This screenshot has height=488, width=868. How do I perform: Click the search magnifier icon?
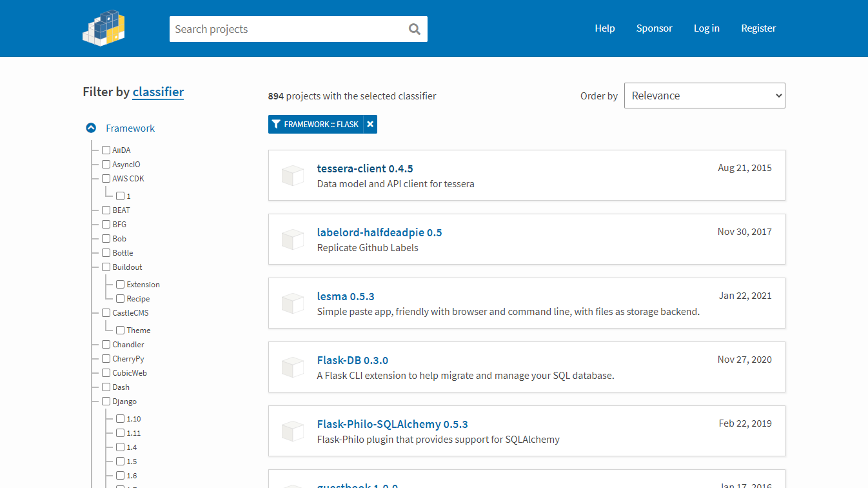click(x=415, y=29)
